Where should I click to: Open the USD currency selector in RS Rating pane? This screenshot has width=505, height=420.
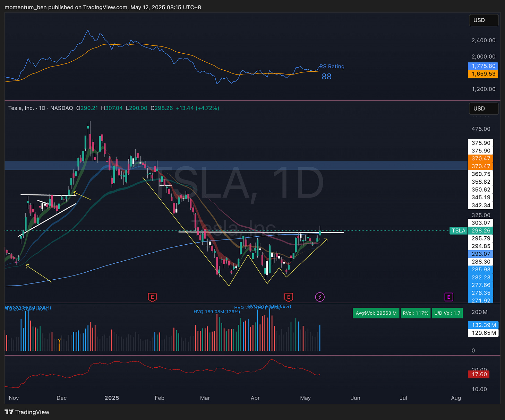483,20
